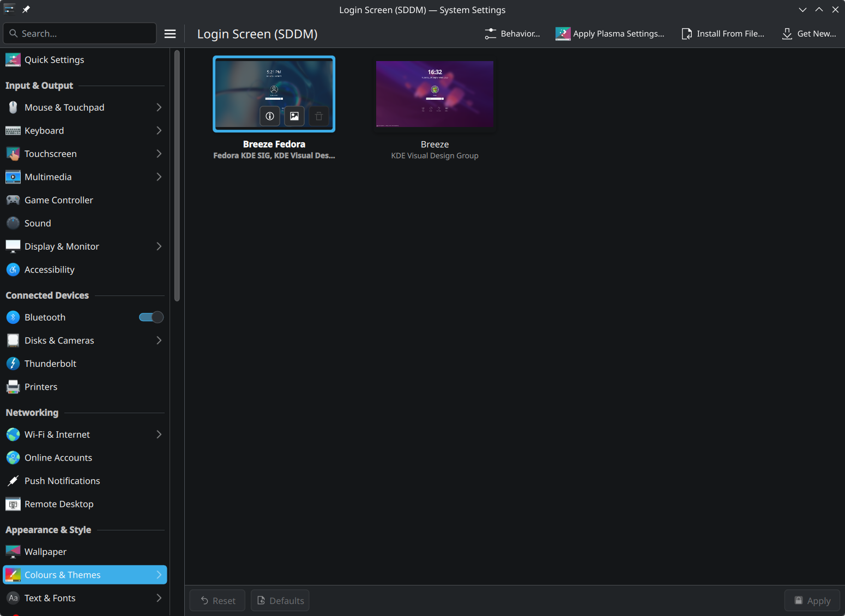The height and width of the screenshot is (616, 845).
Task: Focus the Search... field
Action: (x=80, y=34)
